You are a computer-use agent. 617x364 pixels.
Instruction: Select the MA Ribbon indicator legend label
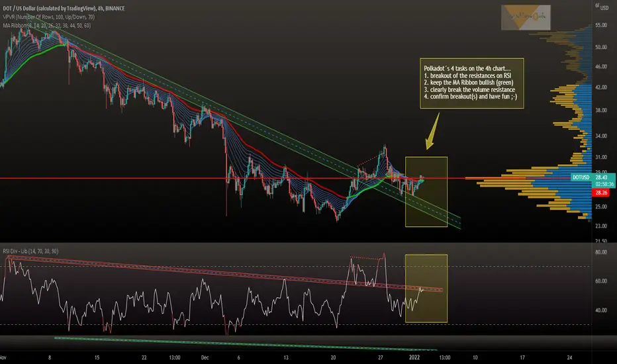pos(47,26)
